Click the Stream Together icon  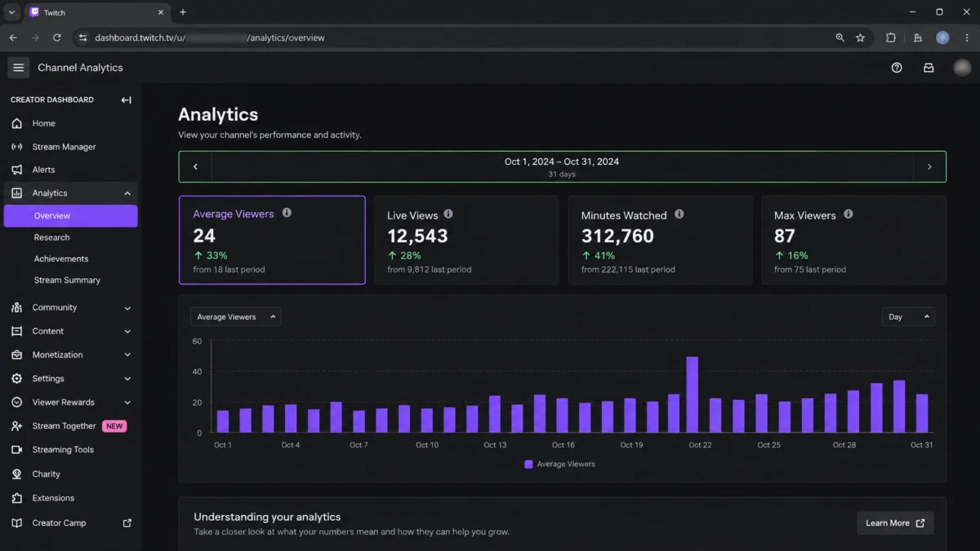point(16,426)
